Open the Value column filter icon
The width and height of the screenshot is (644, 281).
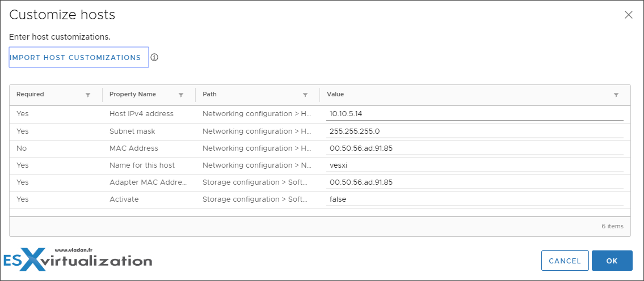[616, 95]
